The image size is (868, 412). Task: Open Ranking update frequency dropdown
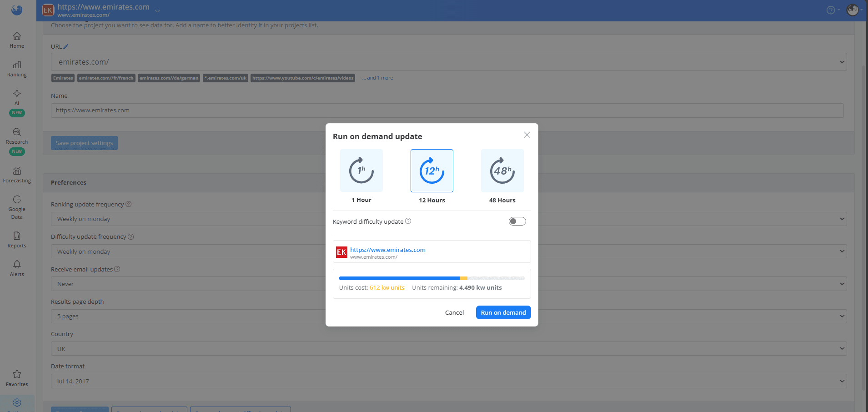tap(449, 219)
